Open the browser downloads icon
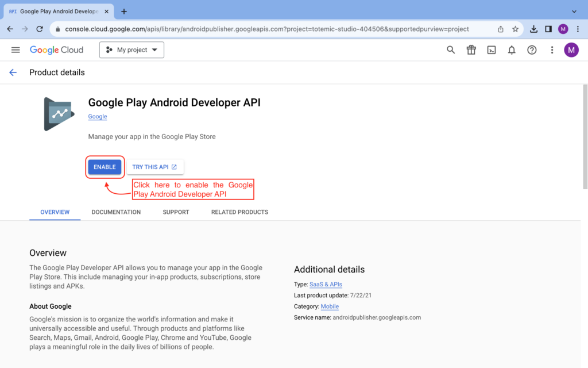 tap(533, 29)
